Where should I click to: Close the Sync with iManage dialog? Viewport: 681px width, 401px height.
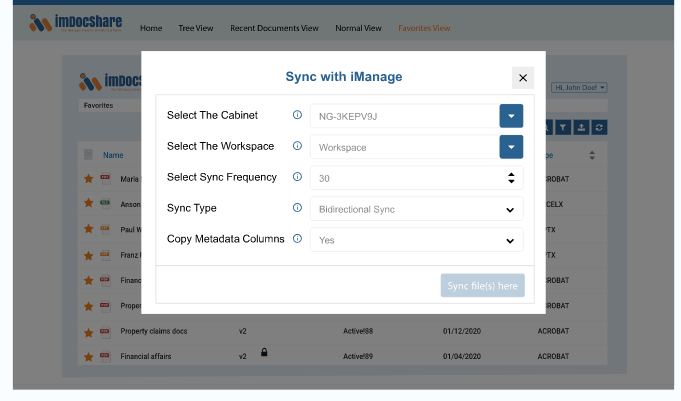pos(523,78)
